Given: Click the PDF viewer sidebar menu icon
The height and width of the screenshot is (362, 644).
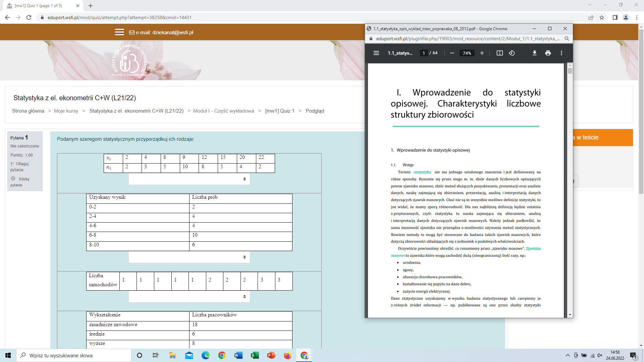Looking at the screenshot, I should click(x=376, y=53).
